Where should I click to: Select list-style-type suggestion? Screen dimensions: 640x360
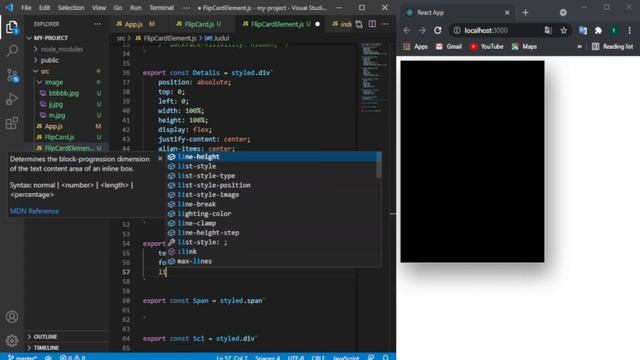point(271,176)
